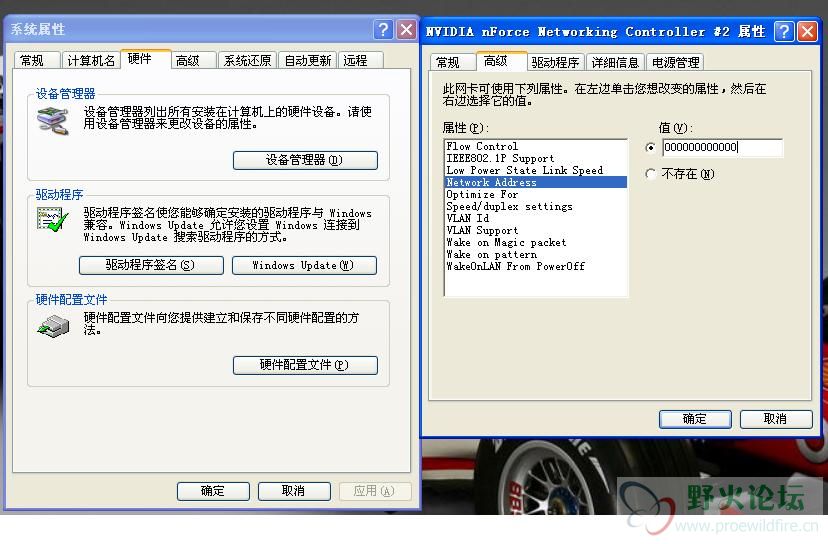Go to the 自动更新 tab
828x544 pixels.
pyautogui.click(x=308, y=61)
